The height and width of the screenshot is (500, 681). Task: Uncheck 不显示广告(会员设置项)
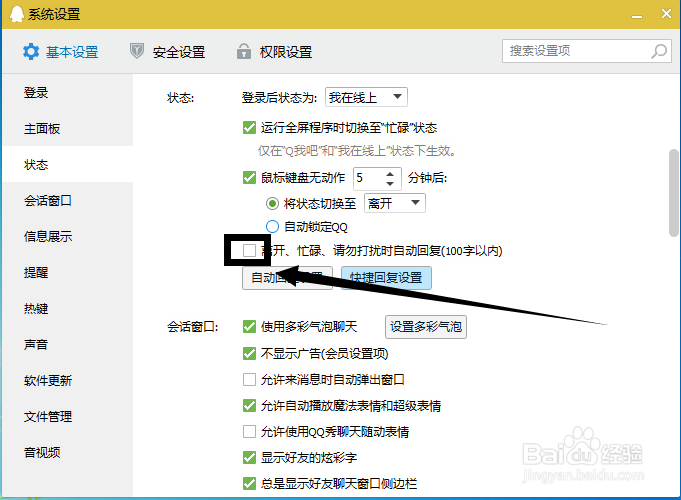(x=249, y=354)
